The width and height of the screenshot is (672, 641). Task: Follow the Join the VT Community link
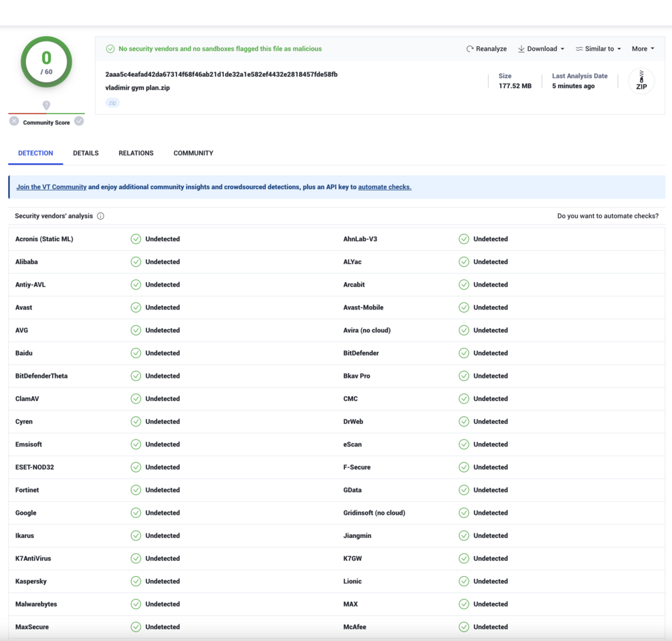(x=51, y=187)
